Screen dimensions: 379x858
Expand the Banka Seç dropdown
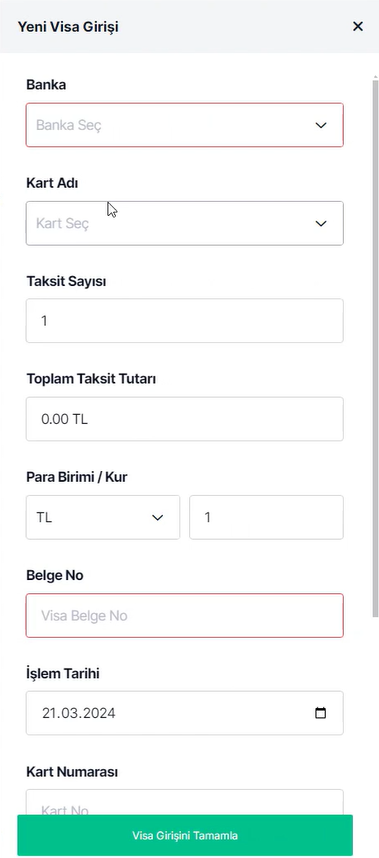click(x=185, y=125)
